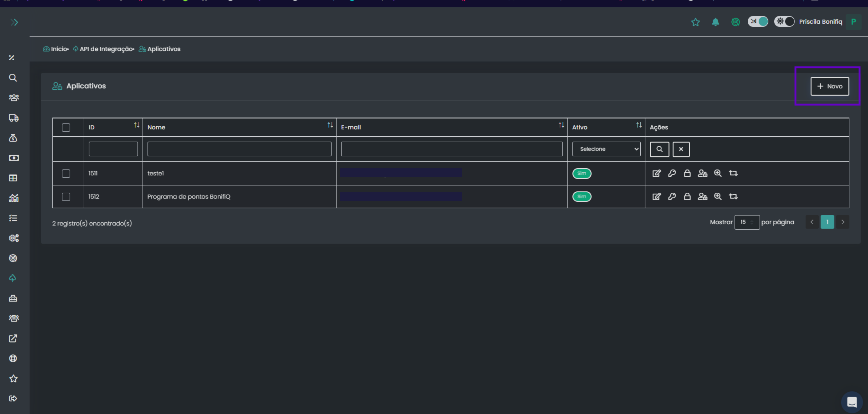Click the delivery truck sidebar icon
The height and width of the screenshot is (414, 868).
13,118
